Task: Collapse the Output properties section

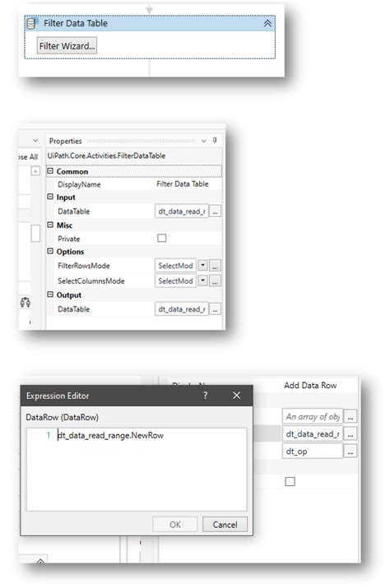Action: 50,294
